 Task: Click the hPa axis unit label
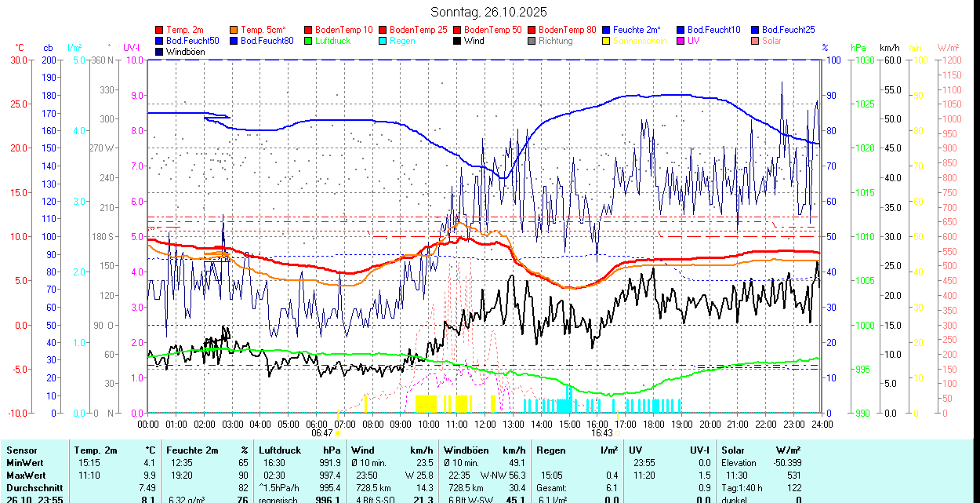click(x=858, y=48)
